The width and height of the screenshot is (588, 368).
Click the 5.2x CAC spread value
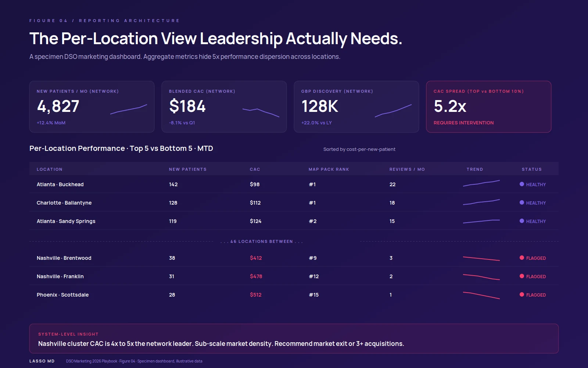(x=450, y=106)
